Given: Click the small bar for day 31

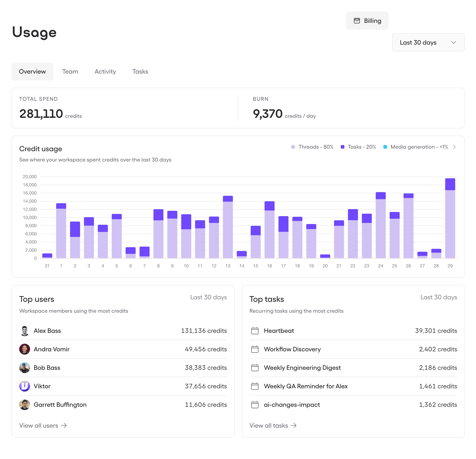Looking at the screenshot, I should pos(47,255).
